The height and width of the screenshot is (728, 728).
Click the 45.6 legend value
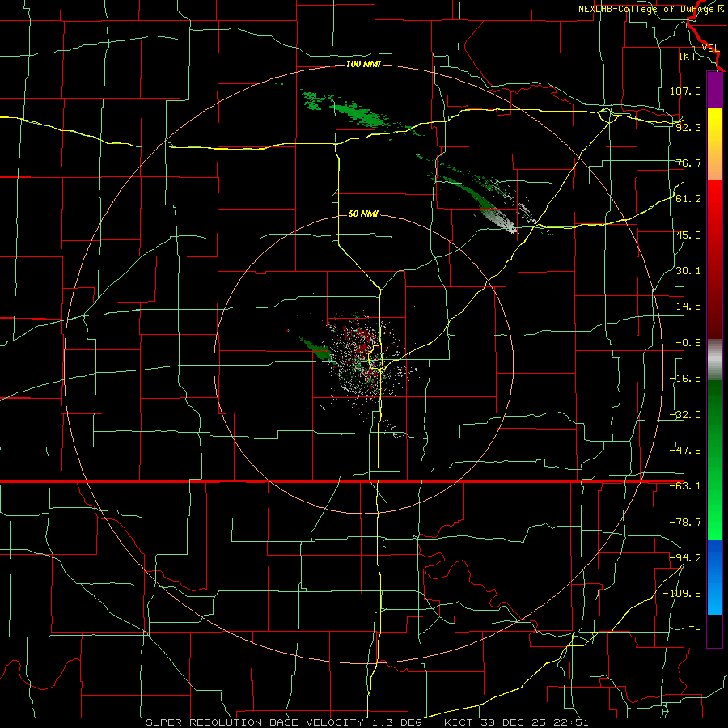tap(688, 235)
